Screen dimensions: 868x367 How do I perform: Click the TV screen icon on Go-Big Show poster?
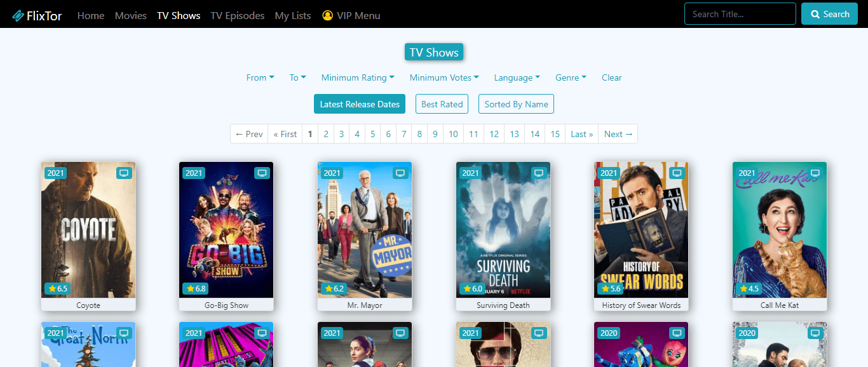(262, 173)
